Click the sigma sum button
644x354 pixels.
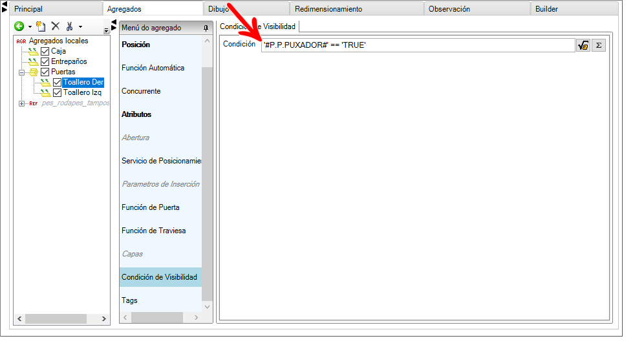pyautogui.click(x=599, y=45)
